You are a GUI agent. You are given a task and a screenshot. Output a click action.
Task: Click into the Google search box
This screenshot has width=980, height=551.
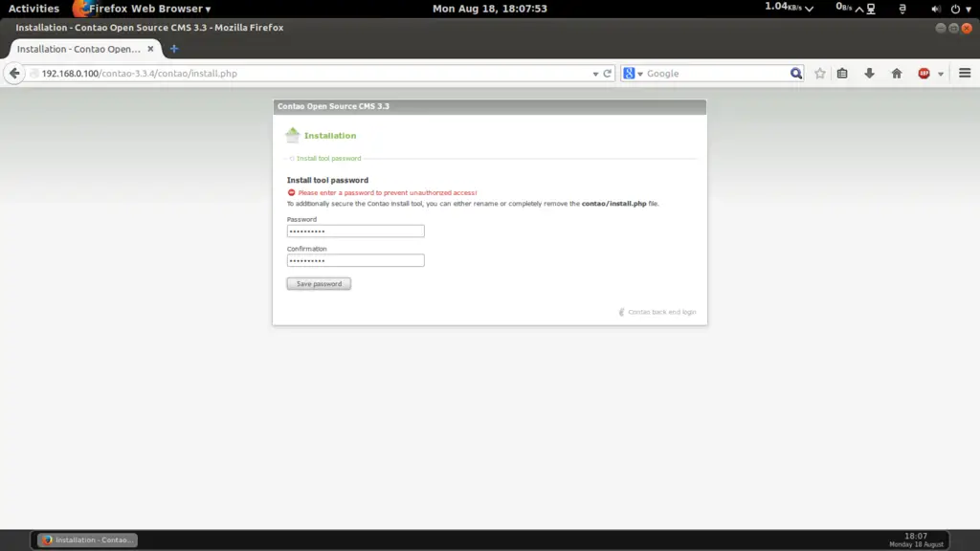pos(717,73)
